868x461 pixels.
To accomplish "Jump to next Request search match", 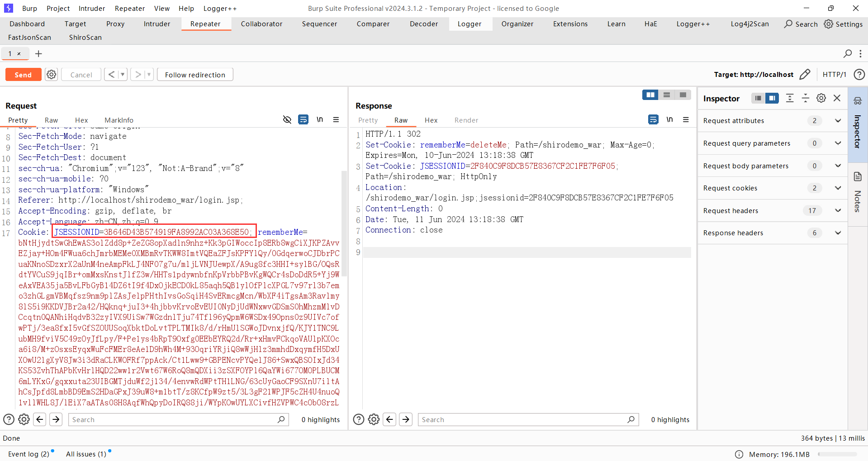I will click(56, 419).
